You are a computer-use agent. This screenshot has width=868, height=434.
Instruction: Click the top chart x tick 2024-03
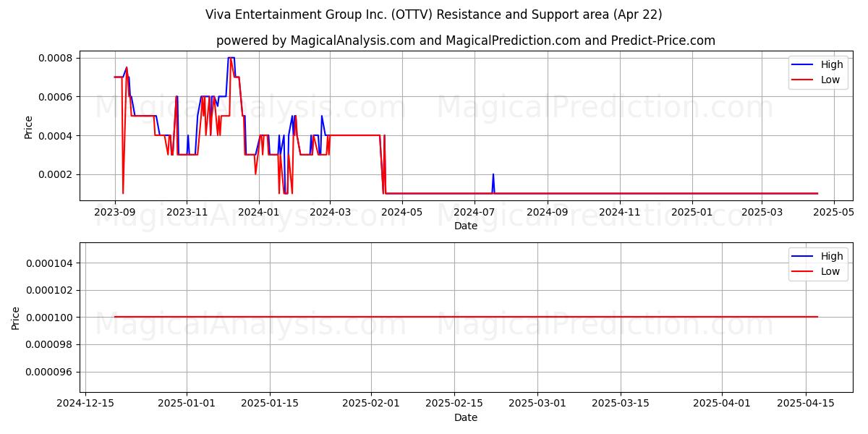click(330, 212)
